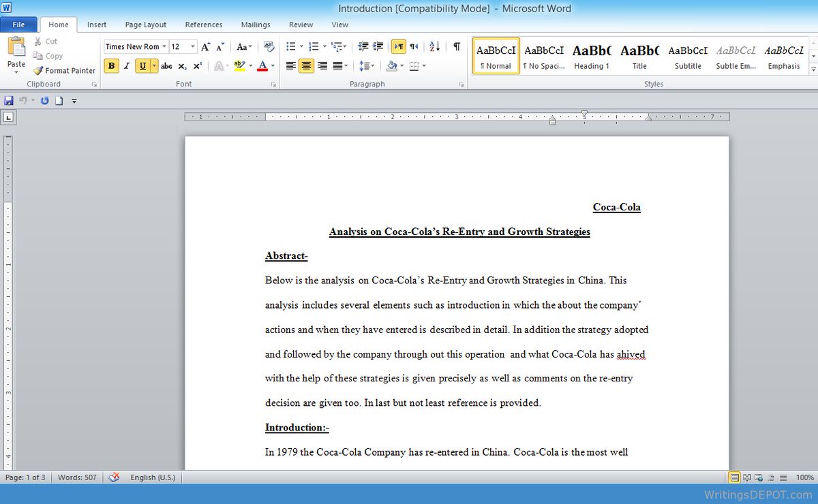Screen dimensions: 818x504
Task: Switch to the Insert tab
Action: click(x=97, y=25)
